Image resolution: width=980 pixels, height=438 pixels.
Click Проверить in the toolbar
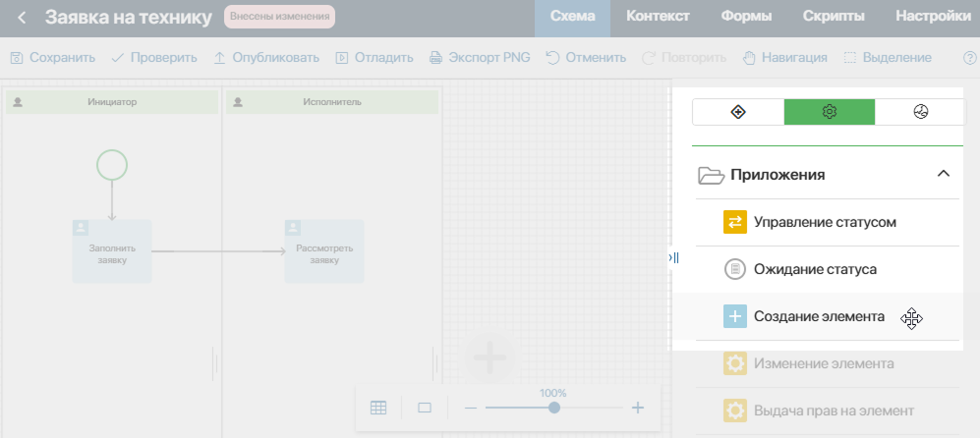tap(153, 58)
